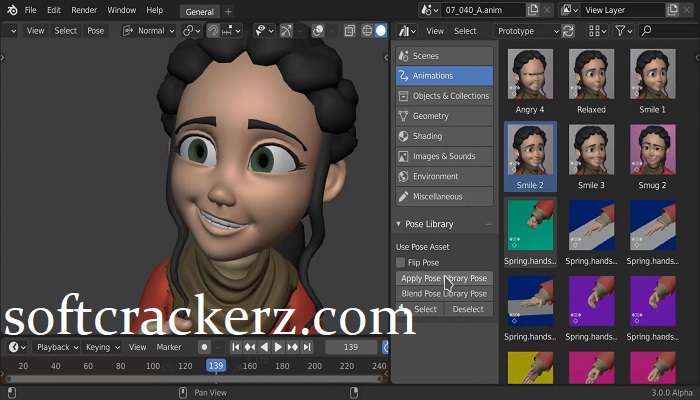The height and width of the screenshot is (400, 700).
Task: Open the Normal transform orientation dropdown
Action: (149, 31)
